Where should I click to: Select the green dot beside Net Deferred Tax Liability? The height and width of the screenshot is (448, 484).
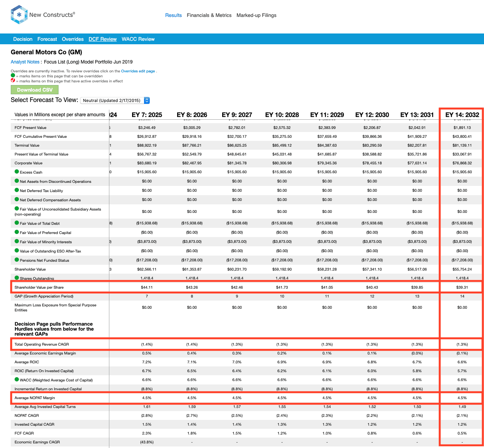pyautogui.click(x=17, y=190)
